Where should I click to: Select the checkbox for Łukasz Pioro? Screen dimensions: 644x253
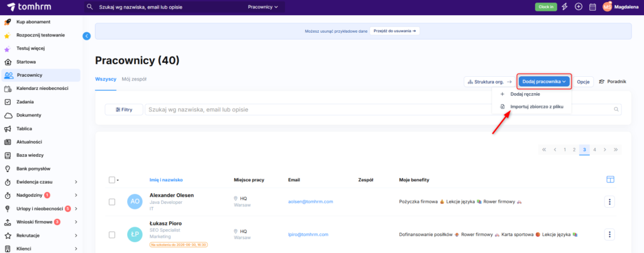click(112, 235)
